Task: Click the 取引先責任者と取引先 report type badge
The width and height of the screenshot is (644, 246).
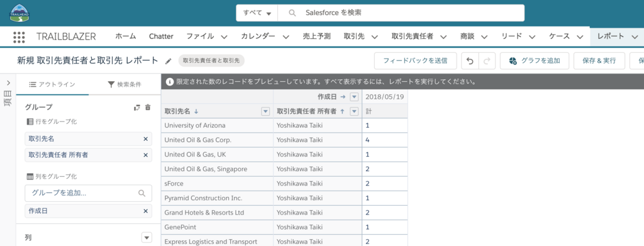Action: coord(211,61)
